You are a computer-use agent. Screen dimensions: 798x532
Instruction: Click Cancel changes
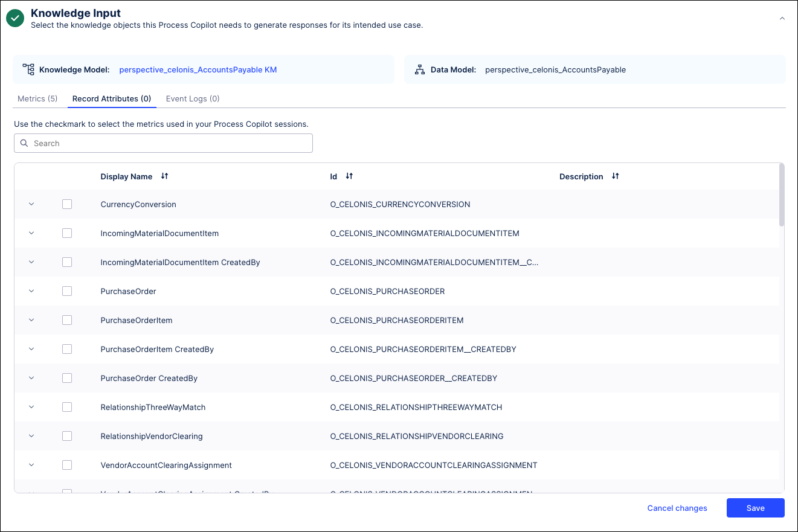[677, 508]
